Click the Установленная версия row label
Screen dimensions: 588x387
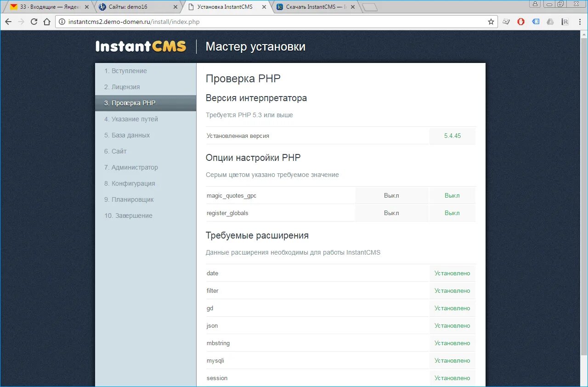click(x=238, y=136)
